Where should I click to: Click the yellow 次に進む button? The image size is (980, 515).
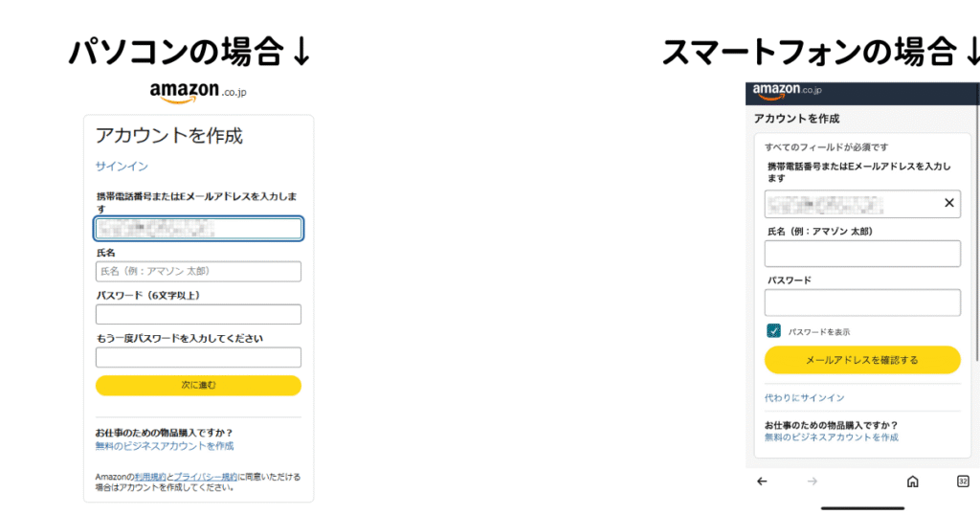coord(198,385)
